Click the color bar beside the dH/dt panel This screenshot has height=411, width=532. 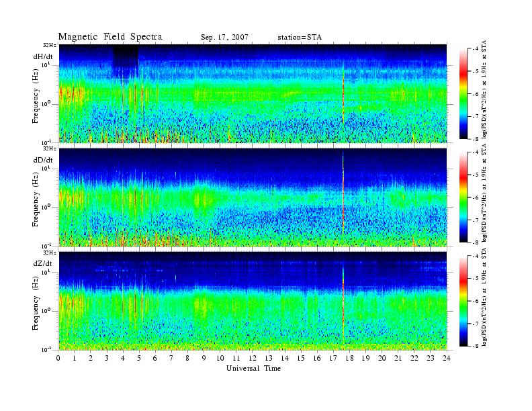click(x=463, y=94)
